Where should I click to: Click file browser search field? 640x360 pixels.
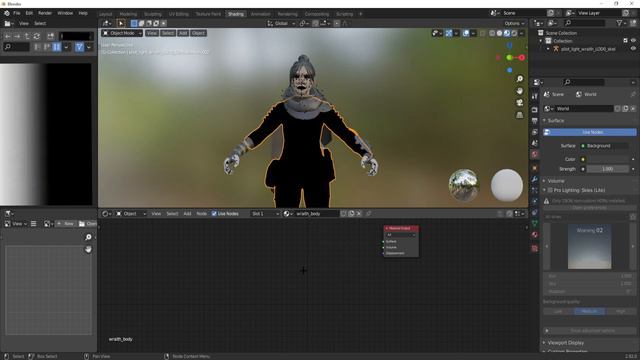(16, 47)
